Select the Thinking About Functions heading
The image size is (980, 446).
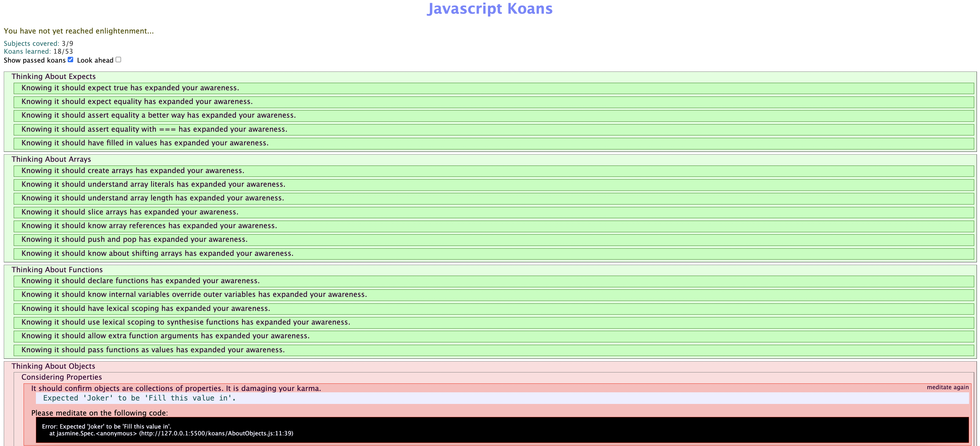[57, 270]
